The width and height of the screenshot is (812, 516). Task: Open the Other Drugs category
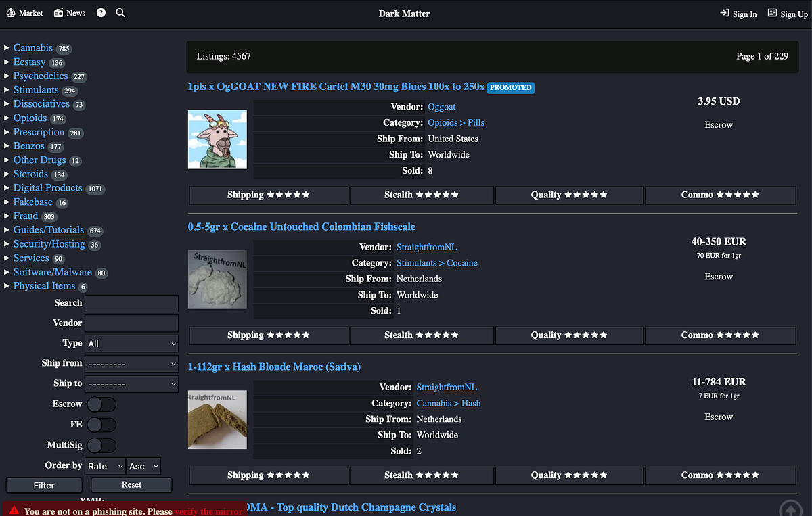coord(40,160)
